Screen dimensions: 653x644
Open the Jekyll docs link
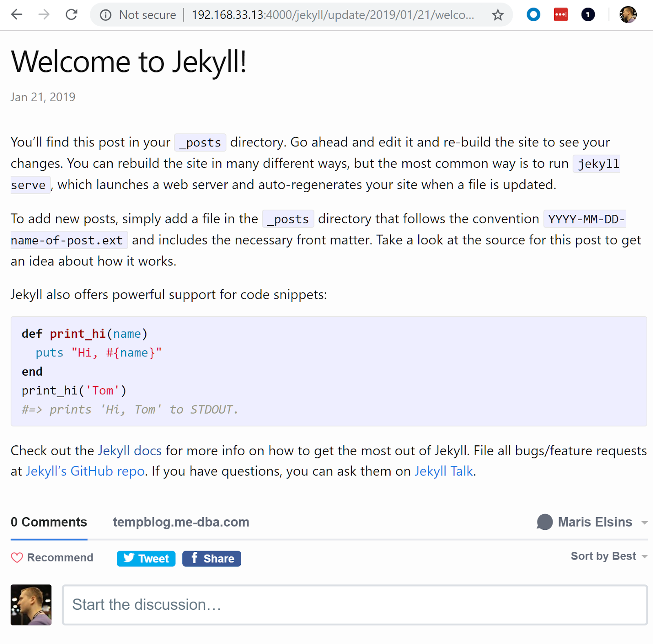130,451
